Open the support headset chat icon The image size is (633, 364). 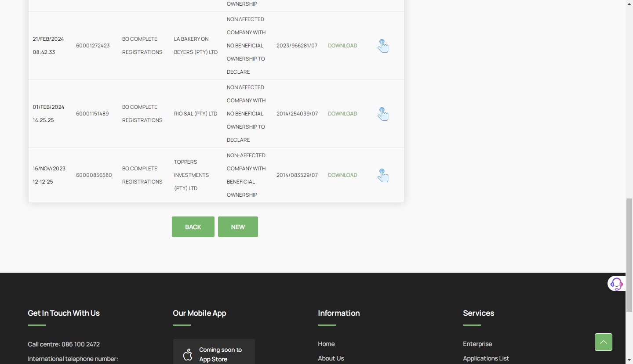click(x=616, y=284)
